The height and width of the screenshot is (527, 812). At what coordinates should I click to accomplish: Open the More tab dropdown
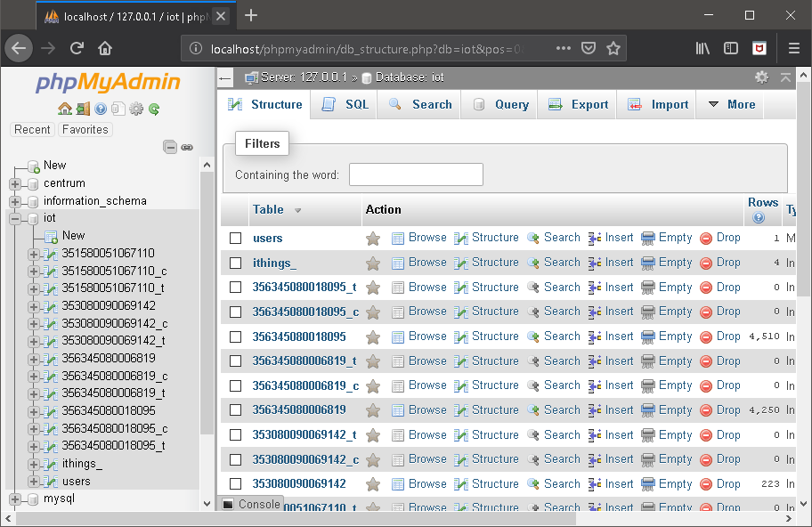click(731, 104)
